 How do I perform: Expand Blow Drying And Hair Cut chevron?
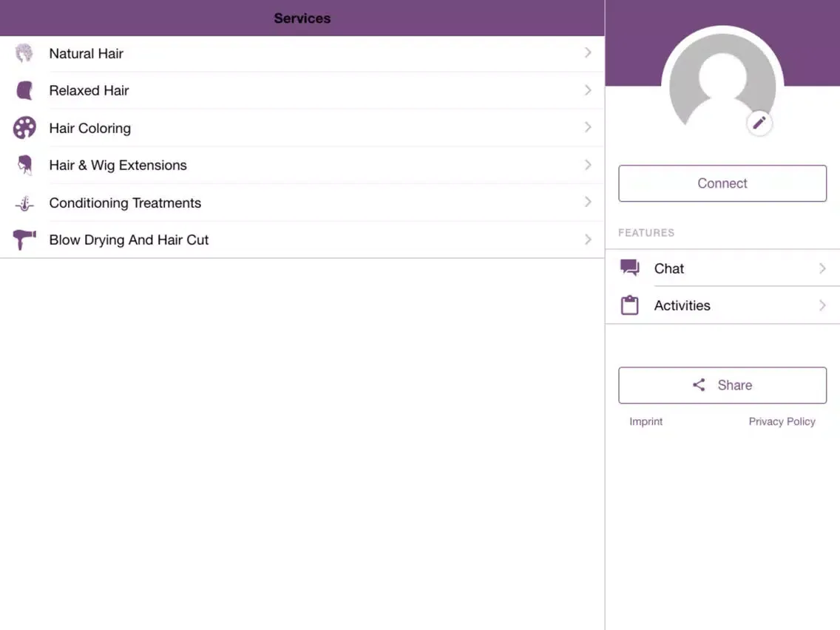click(588, 240)
